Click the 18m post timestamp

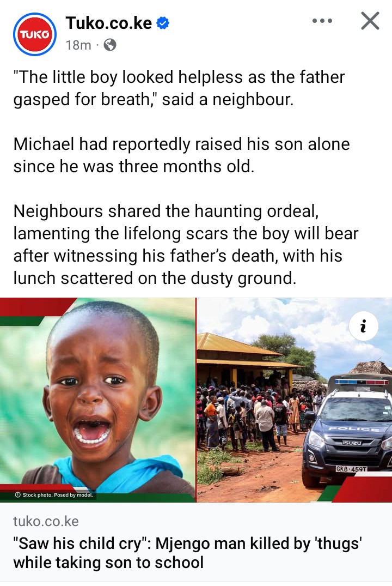pos(78,45)
